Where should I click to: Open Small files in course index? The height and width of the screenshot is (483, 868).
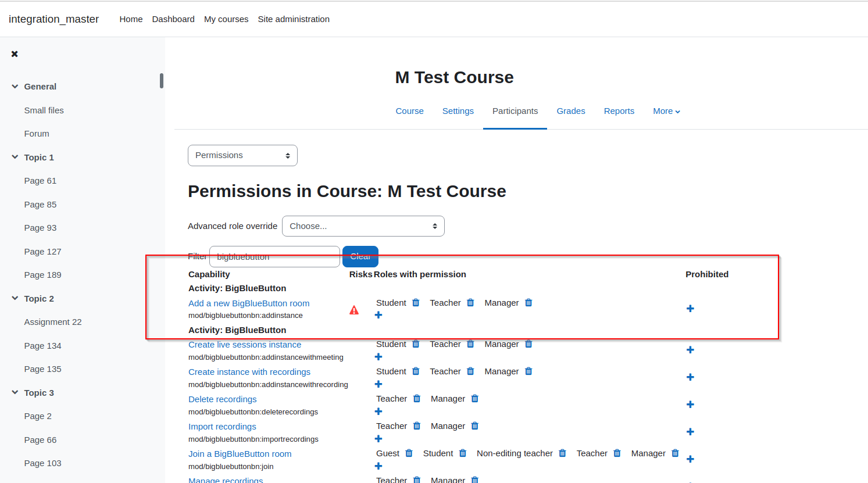(44, 110)
